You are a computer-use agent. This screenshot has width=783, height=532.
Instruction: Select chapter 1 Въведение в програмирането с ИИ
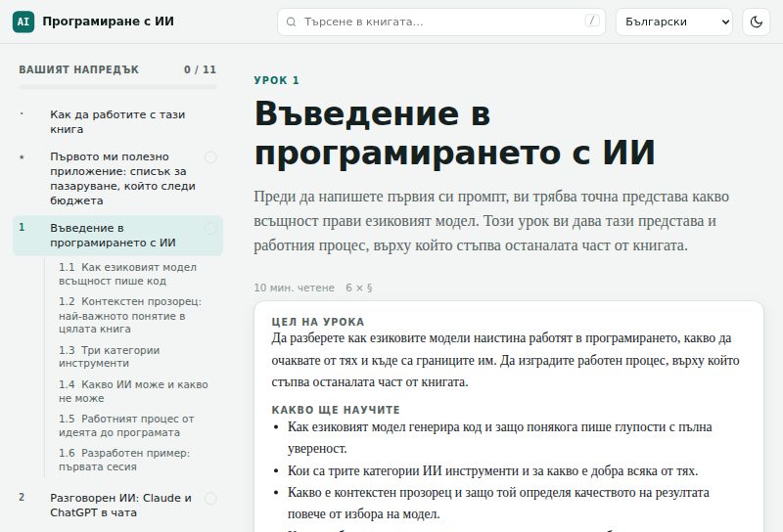pyautogui.click(x=117, y=235)
